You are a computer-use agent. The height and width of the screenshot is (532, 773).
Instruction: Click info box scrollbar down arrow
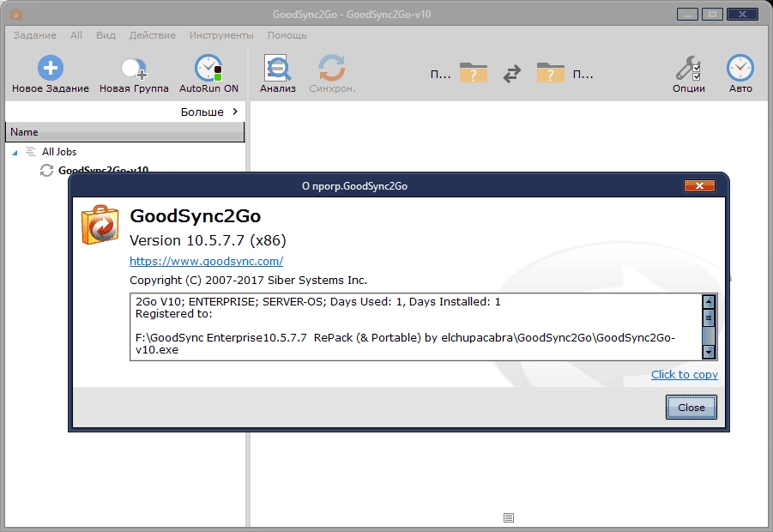coord(709,352)
